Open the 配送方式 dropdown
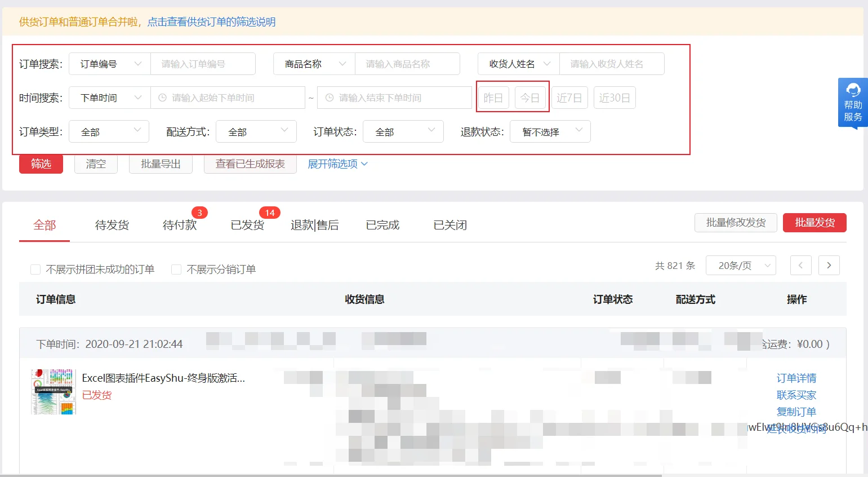 point(256,131)
